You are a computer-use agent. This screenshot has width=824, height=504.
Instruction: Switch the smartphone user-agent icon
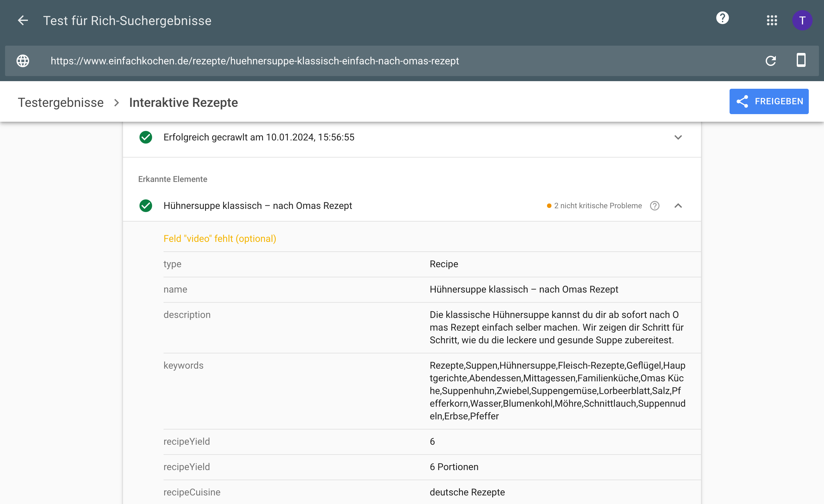(801, 60)
